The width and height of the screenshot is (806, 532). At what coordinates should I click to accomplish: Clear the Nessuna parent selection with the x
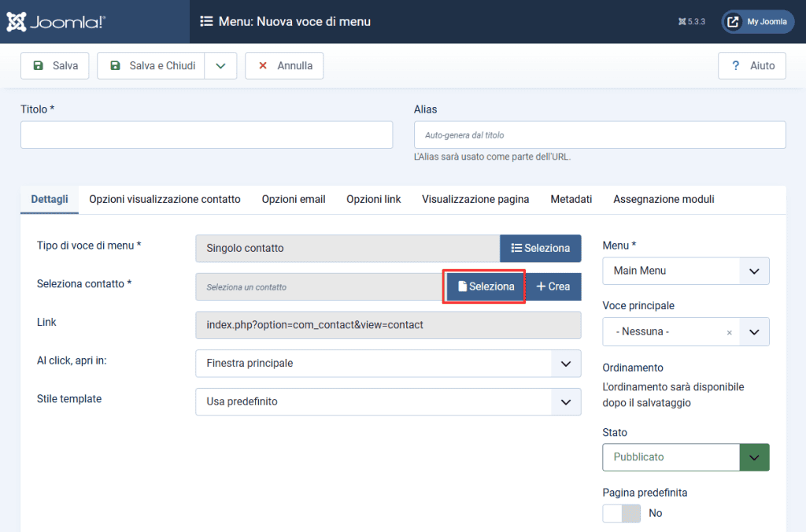click(x=729, y=331)
